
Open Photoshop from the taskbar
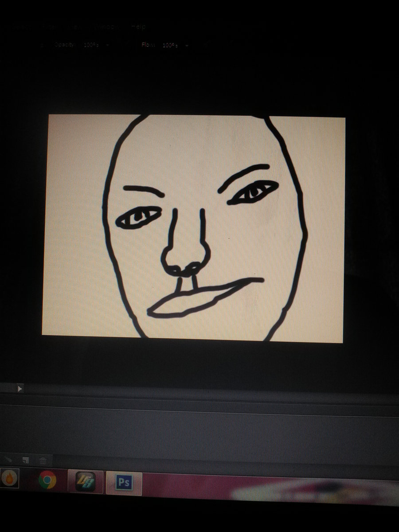click(x=123, y=482)
